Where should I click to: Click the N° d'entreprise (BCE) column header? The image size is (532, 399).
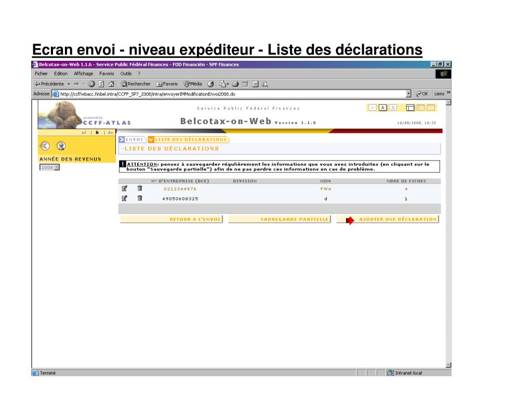[180, 181]
